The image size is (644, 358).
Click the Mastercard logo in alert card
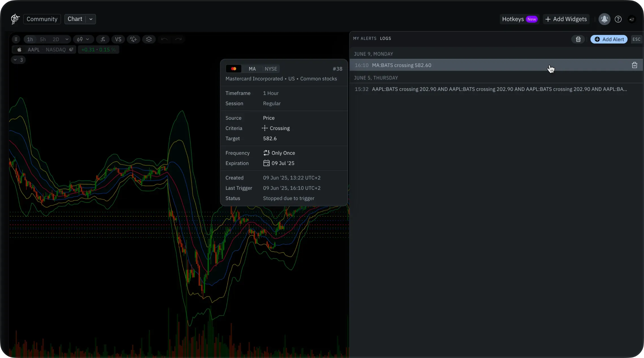click(234, 69)
